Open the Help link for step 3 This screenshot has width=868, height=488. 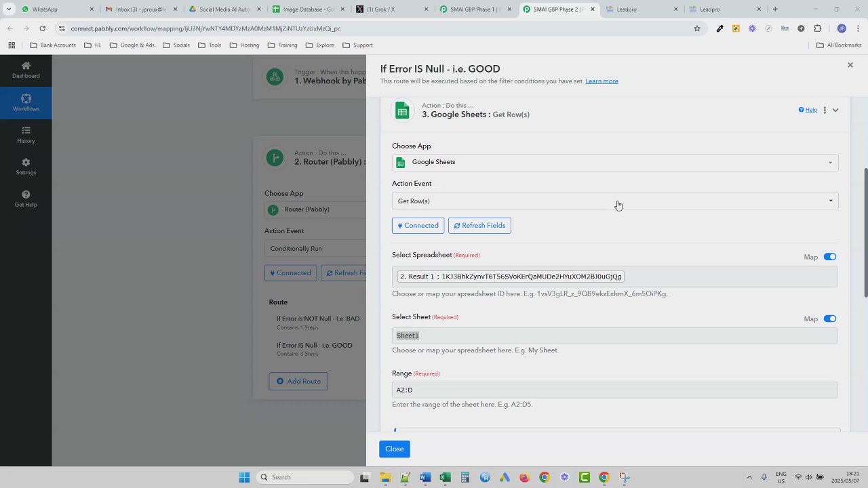pyautogui.click(x=811, y=110)
